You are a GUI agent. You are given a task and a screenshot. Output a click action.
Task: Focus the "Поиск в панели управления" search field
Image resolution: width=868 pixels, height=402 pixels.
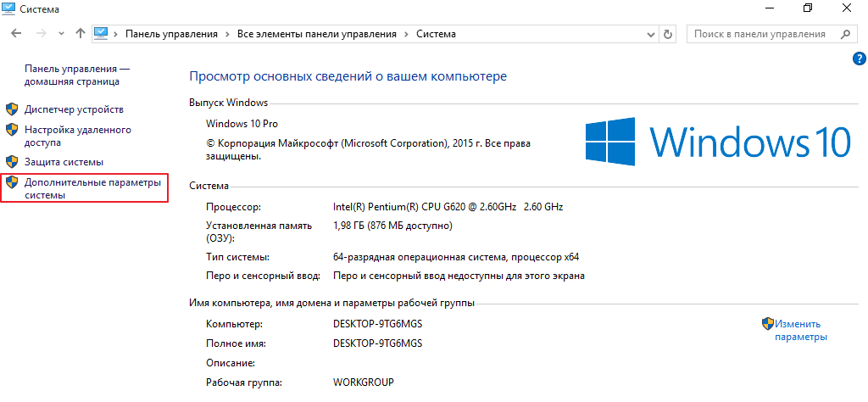pyautogui.click(x=759, y=34)
